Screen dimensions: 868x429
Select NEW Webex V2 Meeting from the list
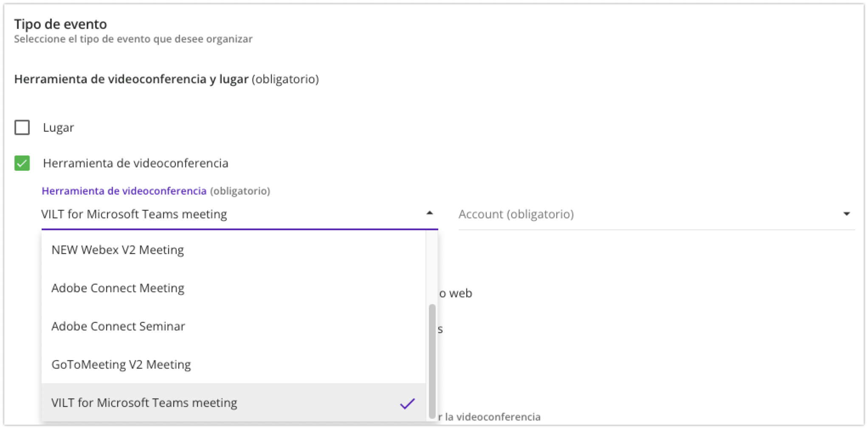point(117,250)
